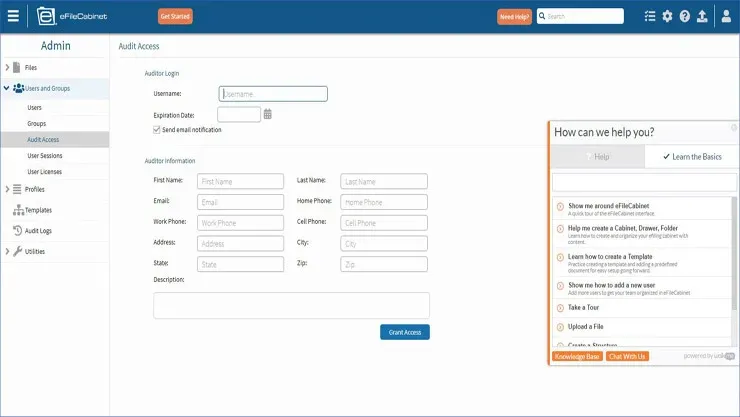Open the hamburger menu in the header
Viewport: 740px width, 417px height.
pos(13,16)
